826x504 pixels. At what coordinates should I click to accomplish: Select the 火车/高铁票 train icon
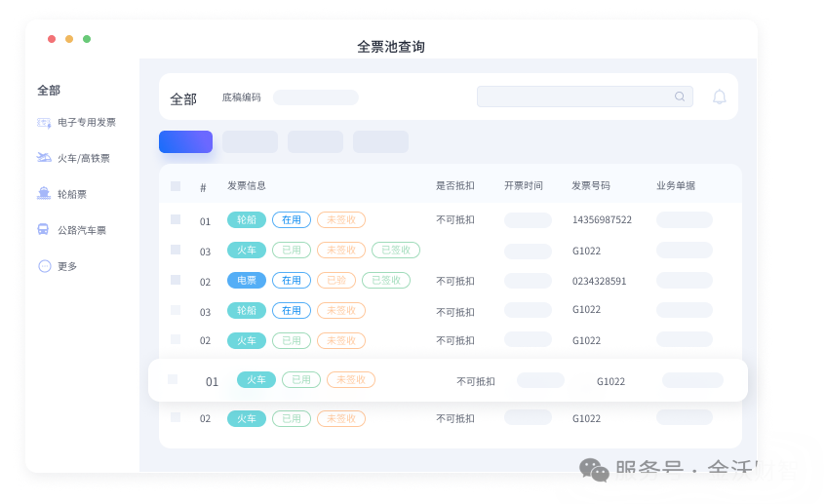tap(44, 158)
